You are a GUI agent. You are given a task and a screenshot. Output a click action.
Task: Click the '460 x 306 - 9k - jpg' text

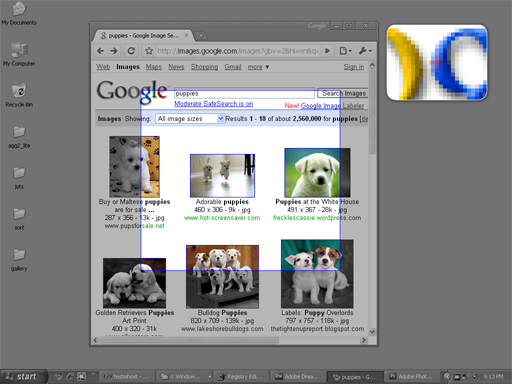pyautogui.click(x=222, y=210)
